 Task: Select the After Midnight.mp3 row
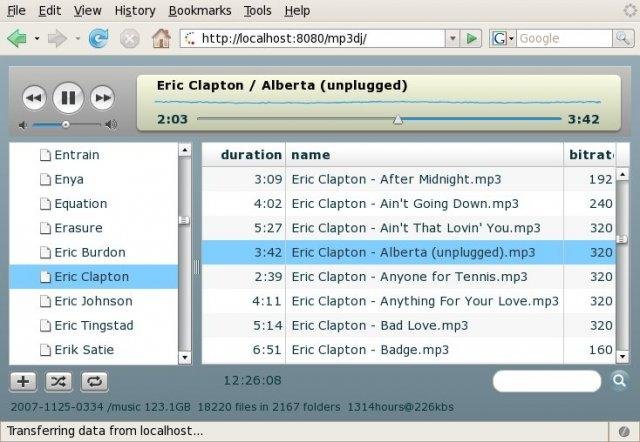[x=409, y=179]
